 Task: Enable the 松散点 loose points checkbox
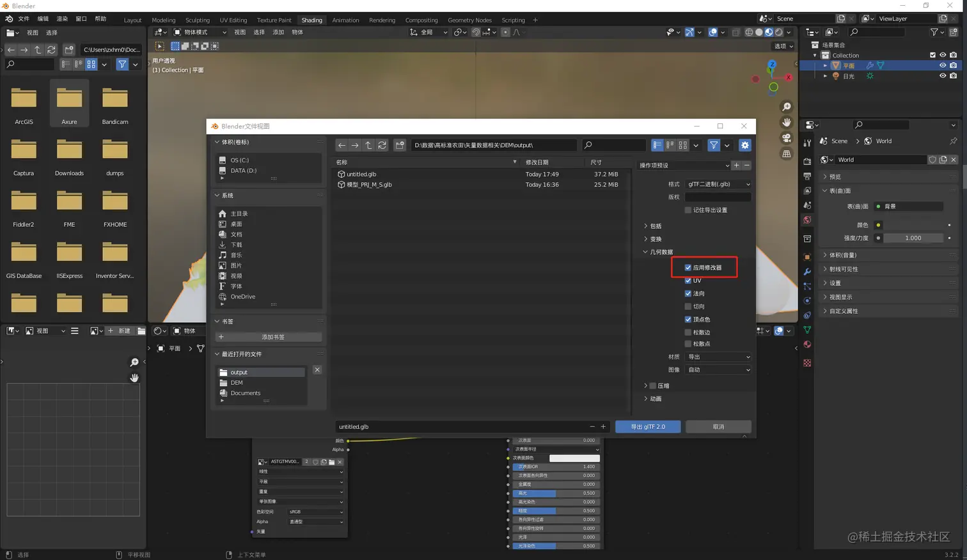click(x=688, y=343)
